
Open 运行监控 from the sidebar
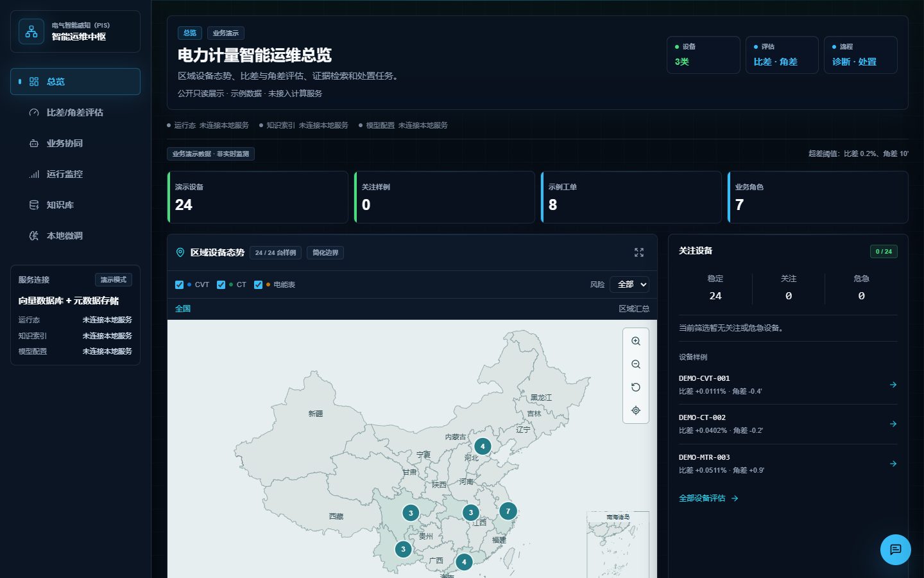pos(75,174)
